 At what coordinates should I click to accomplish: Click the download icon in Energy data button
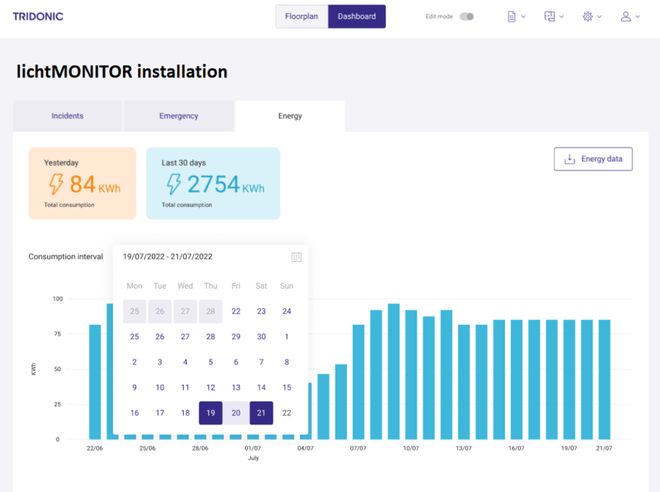tap(569, 159)
